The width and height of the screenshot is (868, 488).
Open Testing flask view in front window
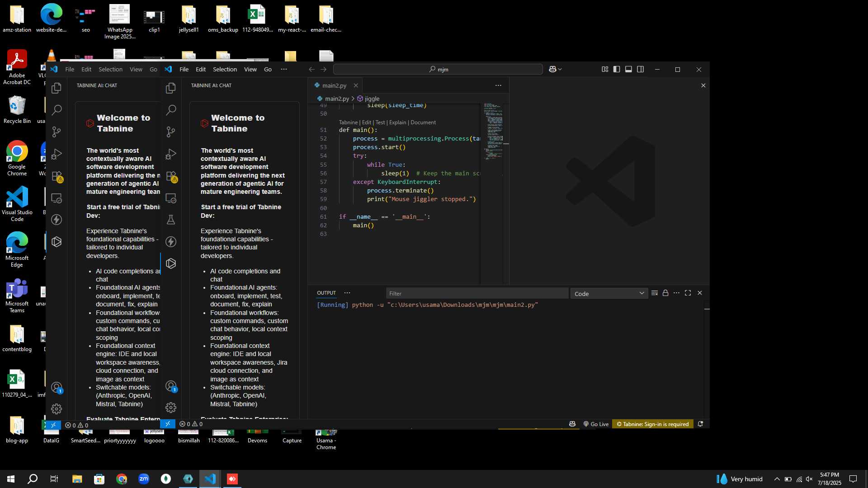(171, 220)
